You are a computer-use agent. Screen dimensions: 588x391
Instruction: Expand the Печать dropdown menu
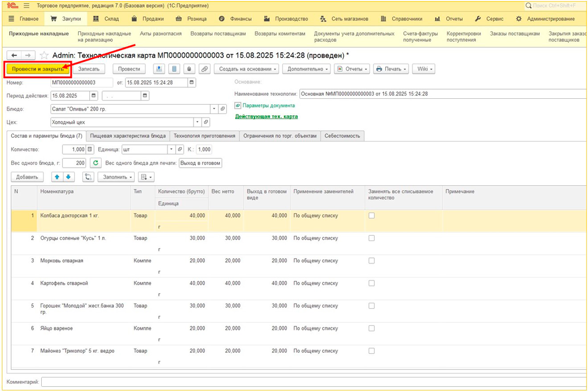390,69
